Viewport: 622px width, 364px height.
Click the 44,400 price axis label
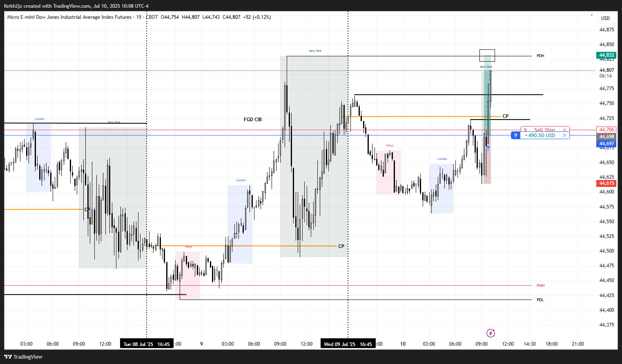tap(606, 310)
